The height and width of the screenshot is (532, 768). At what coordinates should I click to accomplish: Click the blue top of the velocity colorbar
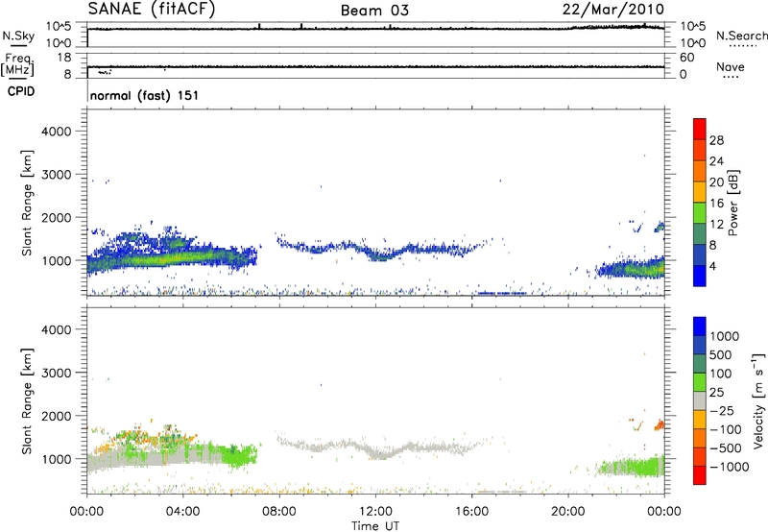click(x=700, y=326)
